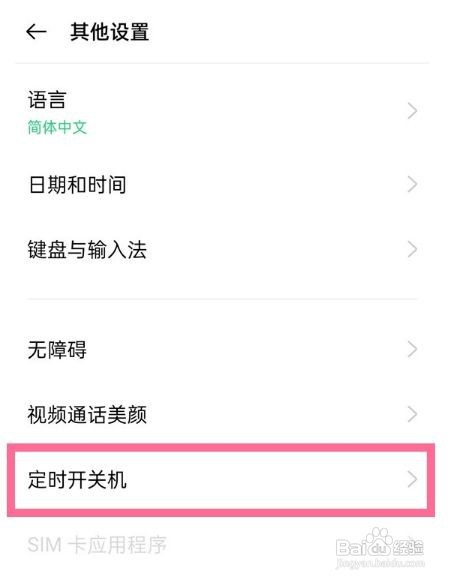Open 键盘与输入法 settings
Viewport: 453px width, 581px height.
click(222, 249)
